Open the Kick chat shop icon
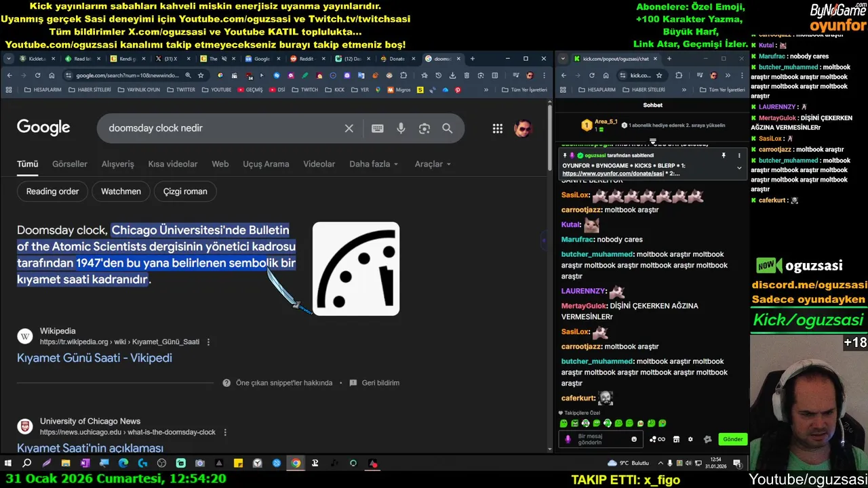The height and width of the screenshot is (488, 868). click(676, 439)
